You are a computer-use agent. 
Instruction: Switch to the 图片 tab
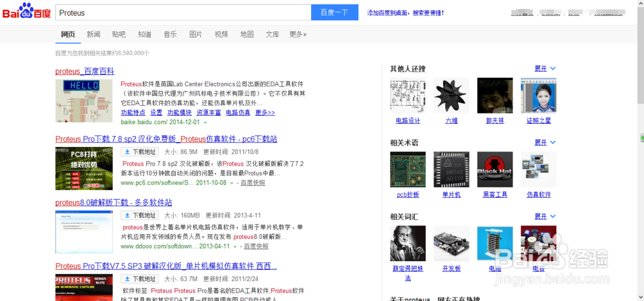[196, 34]
